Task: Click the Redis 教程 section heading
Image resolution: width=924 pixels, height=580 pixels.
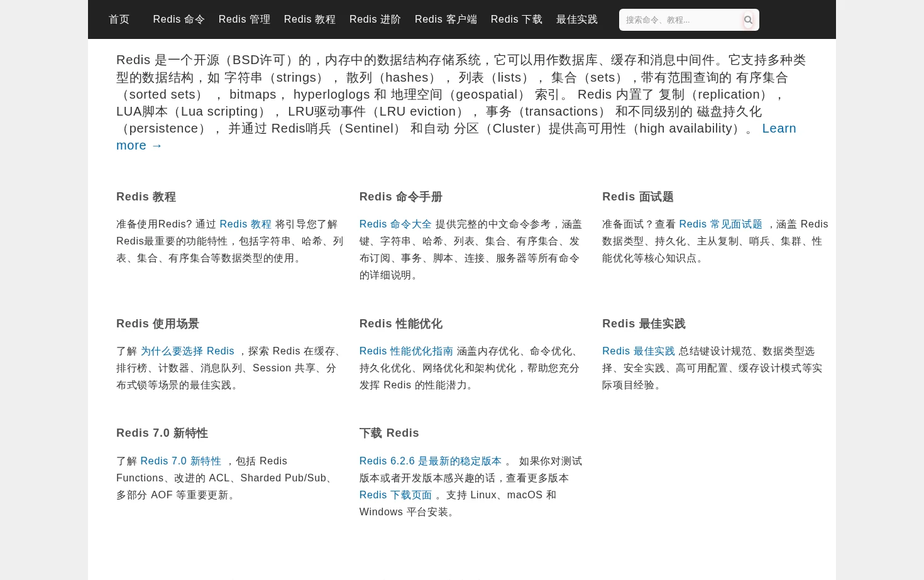Action: (146, 197)
